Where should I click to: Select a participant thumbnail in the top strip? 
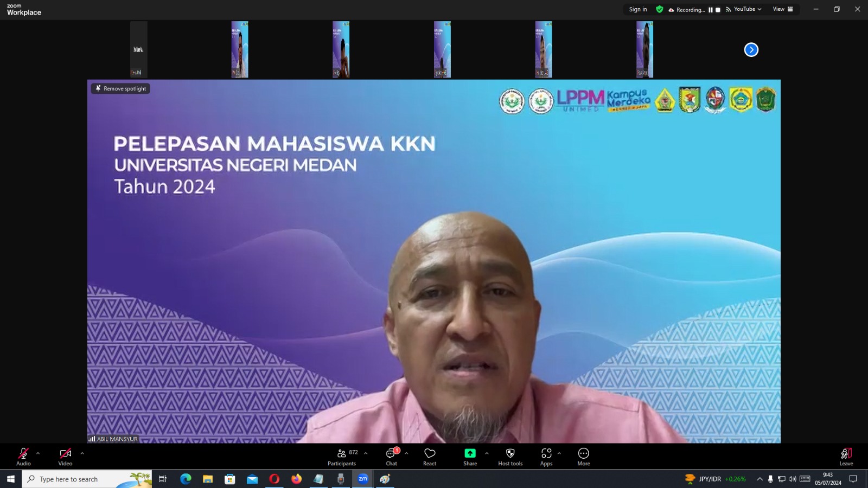tap(239, 49)
